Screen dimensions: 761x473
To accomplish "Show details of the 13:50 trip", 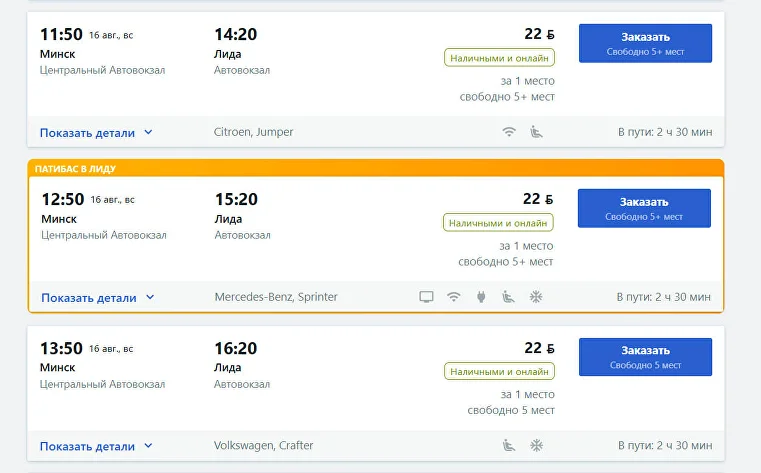I will click(x=96, y=446).
